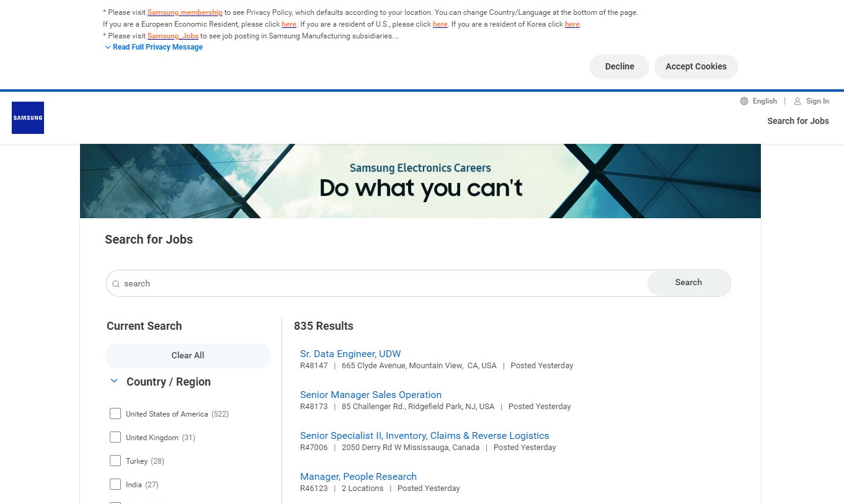The image size is (844, 504).
Task: Click the Search button
Action: pyautogui.click(x=688, y=283)
